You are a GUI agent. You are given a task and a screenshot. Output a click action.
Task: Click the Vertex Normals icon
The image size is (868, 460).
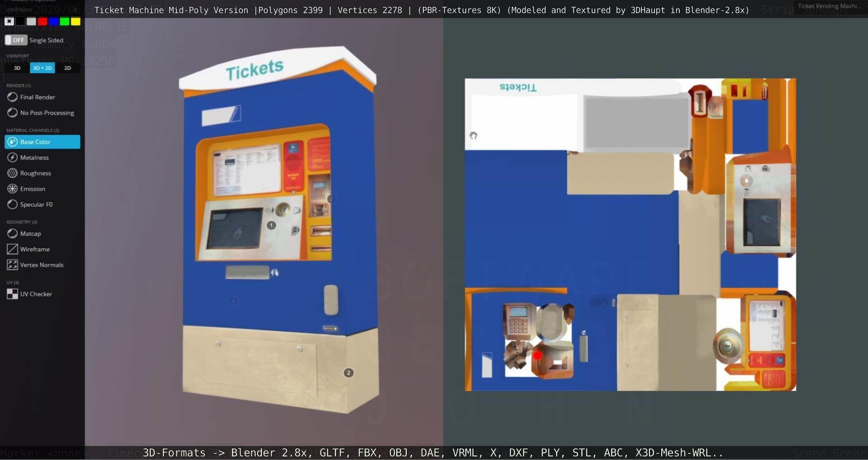coord(12,265)
